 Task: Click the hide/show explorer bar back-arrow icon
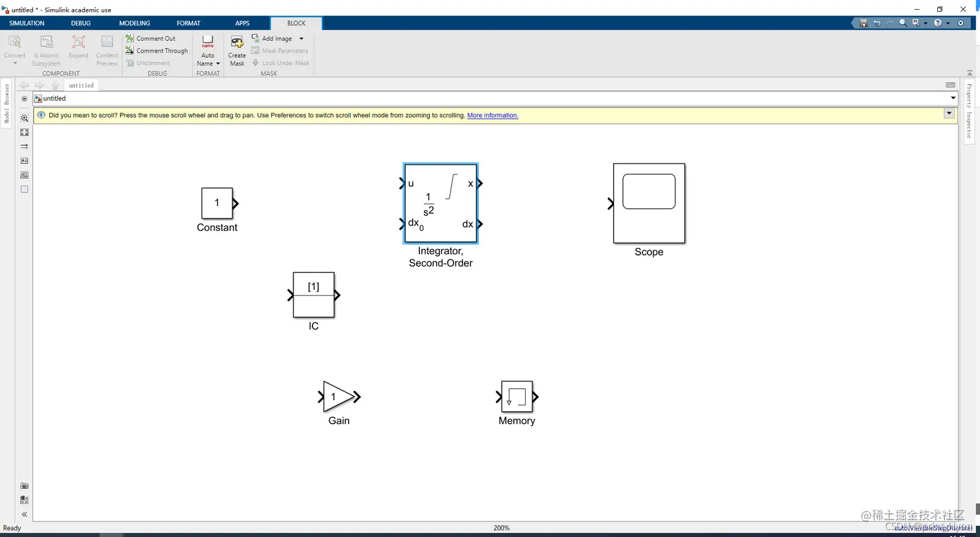tap(25, 99)
